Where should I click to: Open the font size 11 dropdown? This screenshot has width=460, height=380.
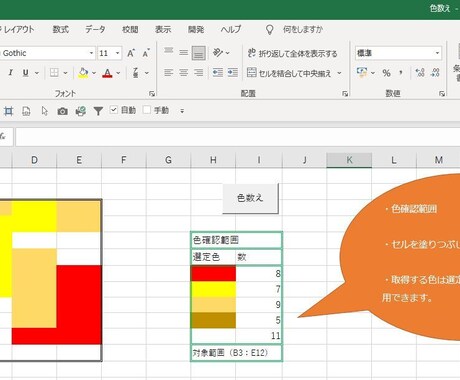[117, 53]
